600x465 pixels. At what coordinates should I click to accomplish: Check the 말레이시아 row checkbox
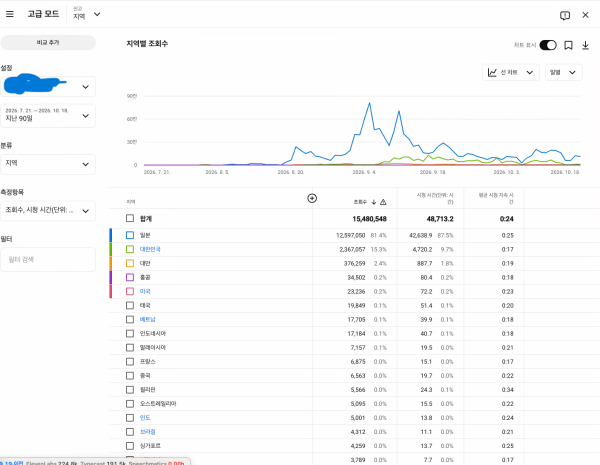tap(130, 348)
